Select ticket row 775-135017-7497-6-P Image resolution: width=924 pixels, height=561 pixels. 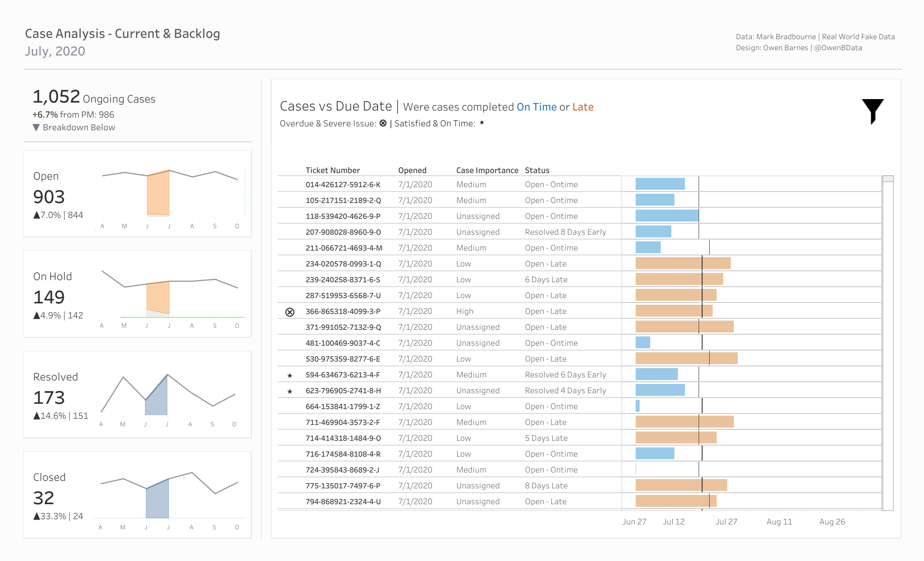579,486
